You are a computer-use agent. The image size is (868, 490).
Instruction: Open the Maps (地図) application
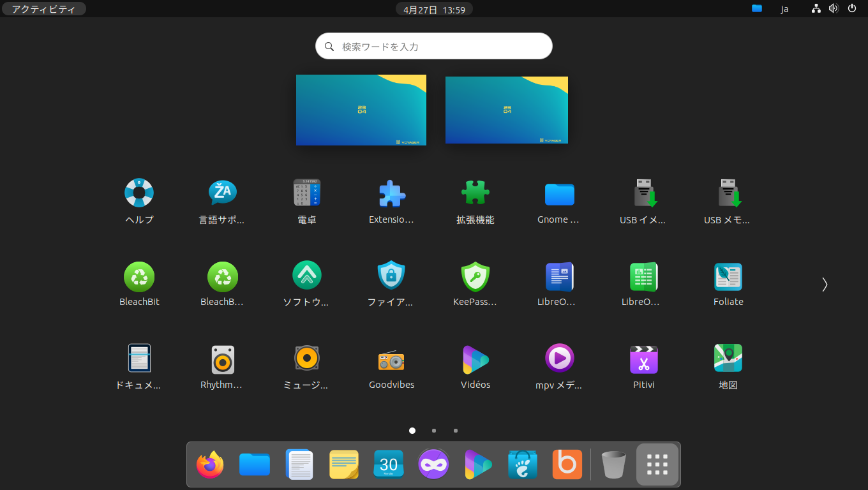(x=728, y=359)
